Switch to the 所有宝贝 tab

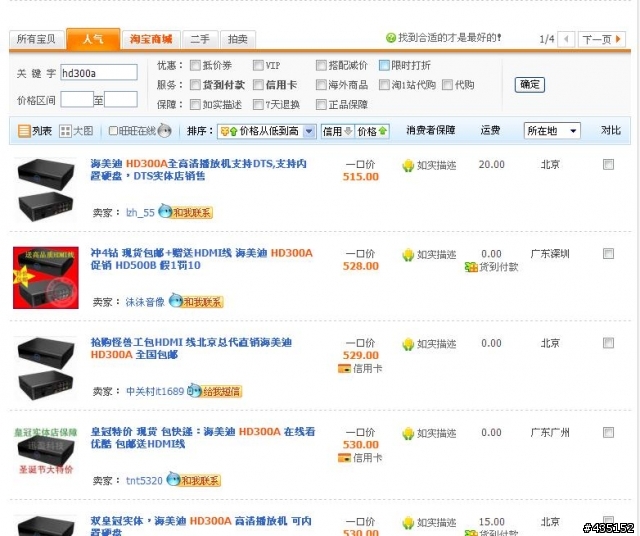pyautogui.click(x=36, y=40)
